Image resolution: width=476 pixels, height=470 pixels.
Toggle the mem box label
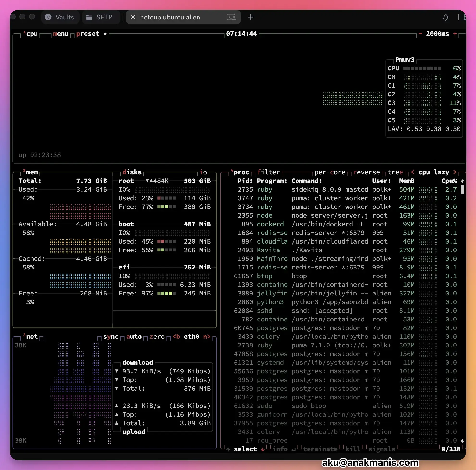[x=31, y=172]
